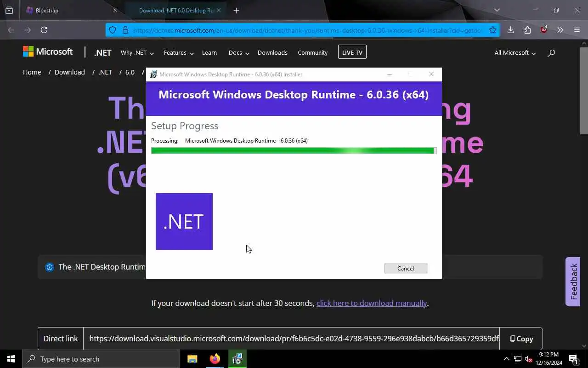Image resolution: width=588 pixels, height=368 pixels.
Task: Show hidden system tray icons
Action: [x=506, y=359]
